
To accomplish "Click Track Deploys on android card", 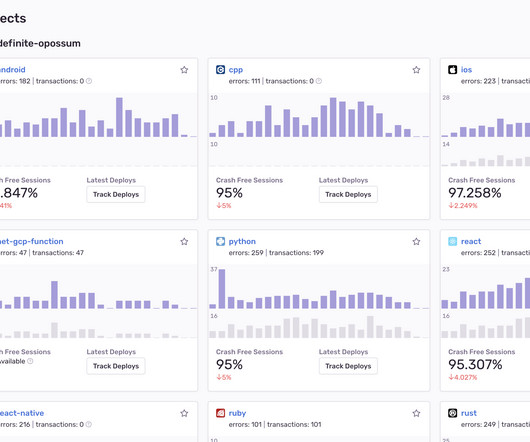I will click(116, 194).
